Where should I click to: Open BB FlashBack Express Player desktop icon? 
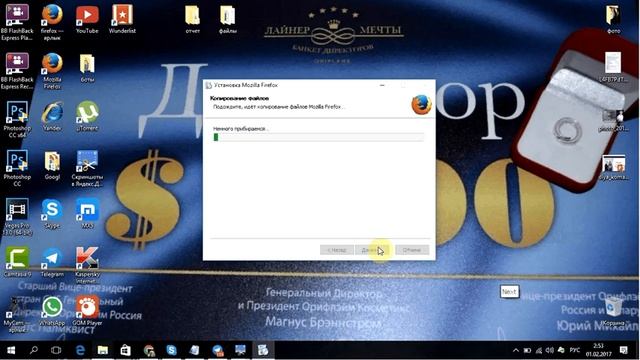pos(17,22)
